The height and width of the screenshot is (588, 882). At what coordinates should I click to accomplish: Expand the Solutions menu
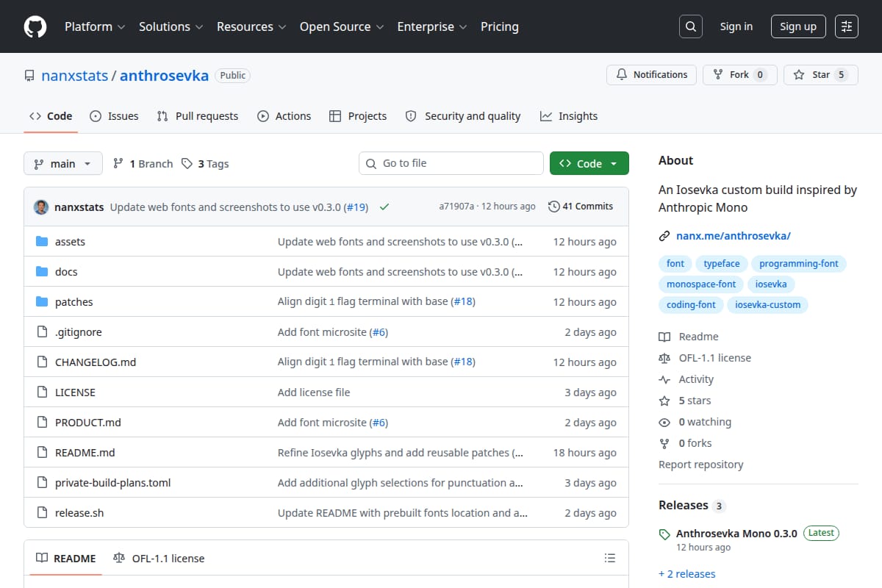coord(170,26)
